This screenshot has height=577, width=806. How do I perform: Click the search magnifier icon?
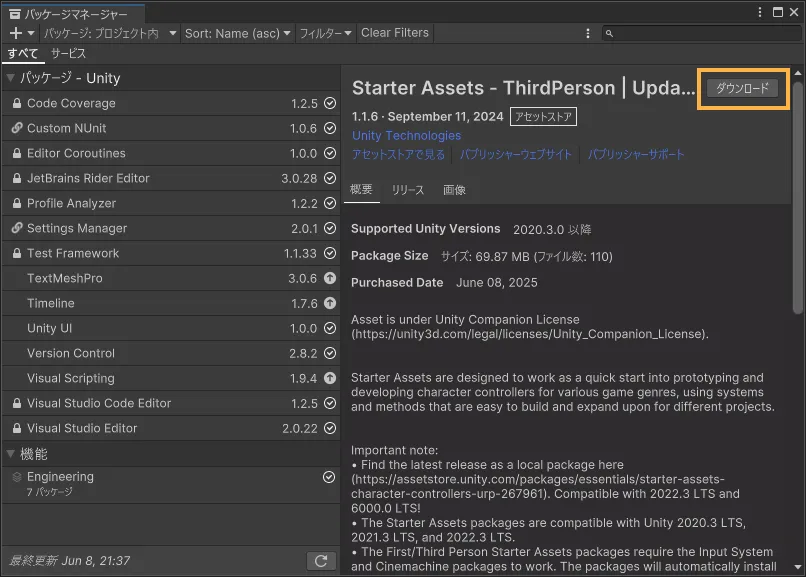609,33
